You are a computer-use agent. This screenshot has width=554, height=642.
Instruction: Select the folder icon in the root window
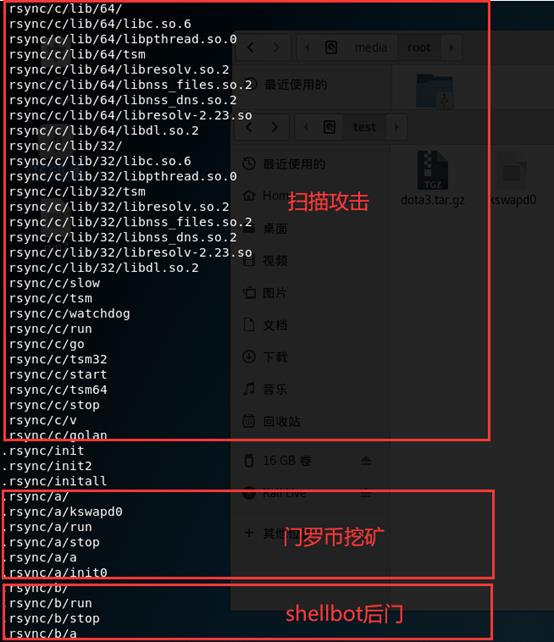click(434, 91)
